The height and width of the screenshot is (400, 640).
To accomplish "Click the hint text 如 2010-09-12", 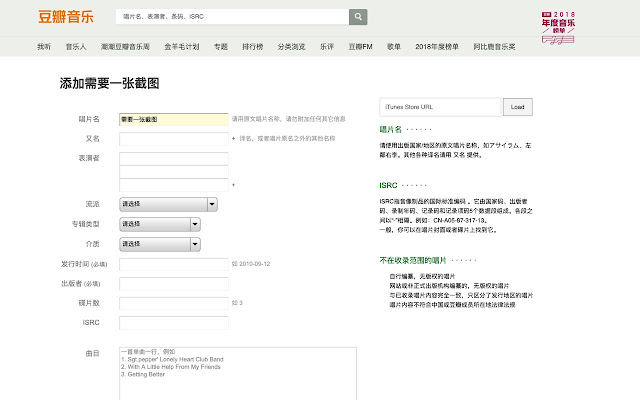I will (x=251, y=264).
